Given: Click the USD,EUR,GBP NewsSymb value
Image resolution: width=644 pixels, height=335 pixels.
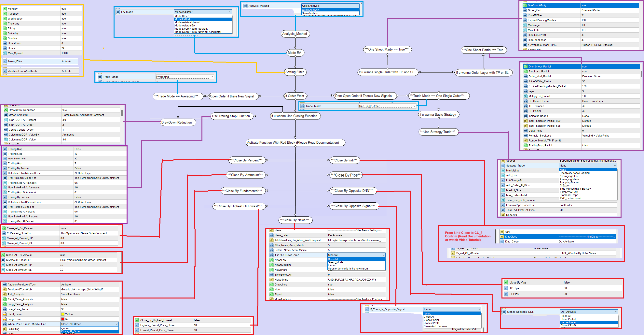Looking at the screenshot, I should point(352,280).
